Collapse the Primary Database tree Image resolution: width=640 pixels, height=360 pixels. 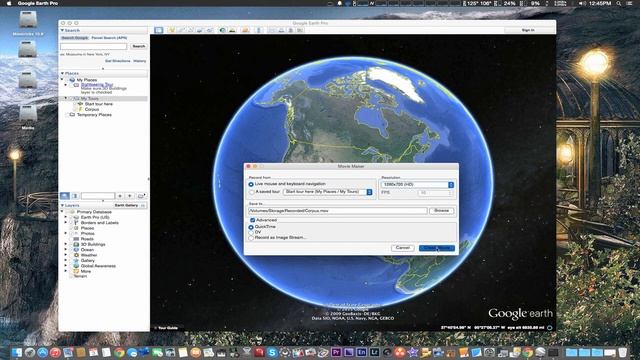62,212
